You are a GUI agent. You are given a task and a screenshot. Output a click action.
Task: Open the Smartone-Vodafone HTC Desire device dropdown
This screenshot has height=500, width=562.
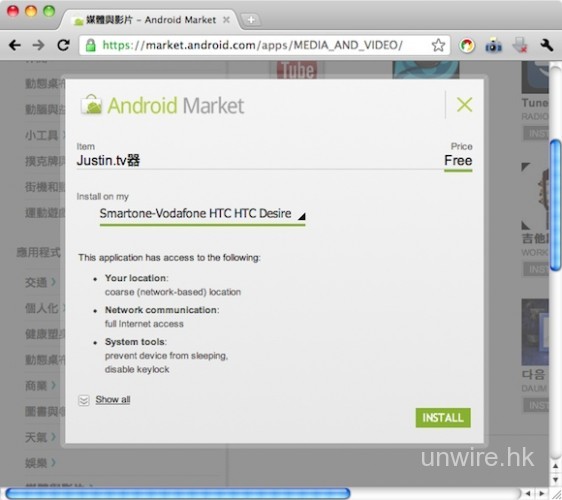203,214
